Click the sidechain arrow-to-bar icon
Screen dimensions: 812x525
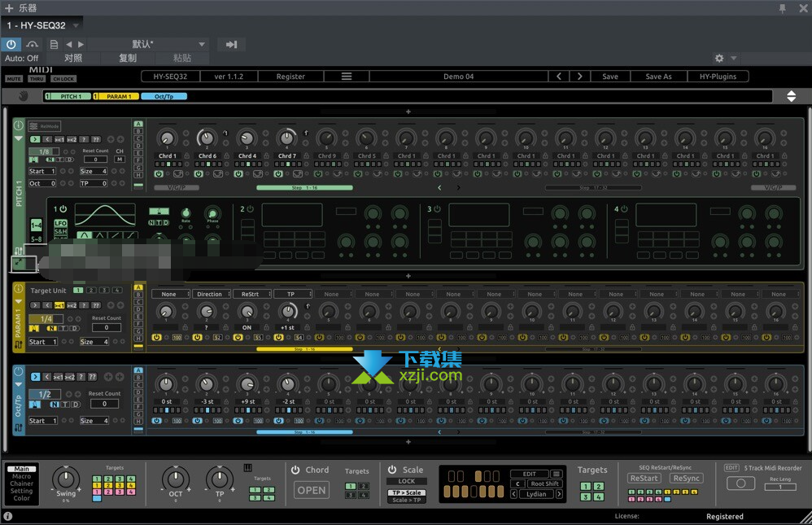pos(232,45)
